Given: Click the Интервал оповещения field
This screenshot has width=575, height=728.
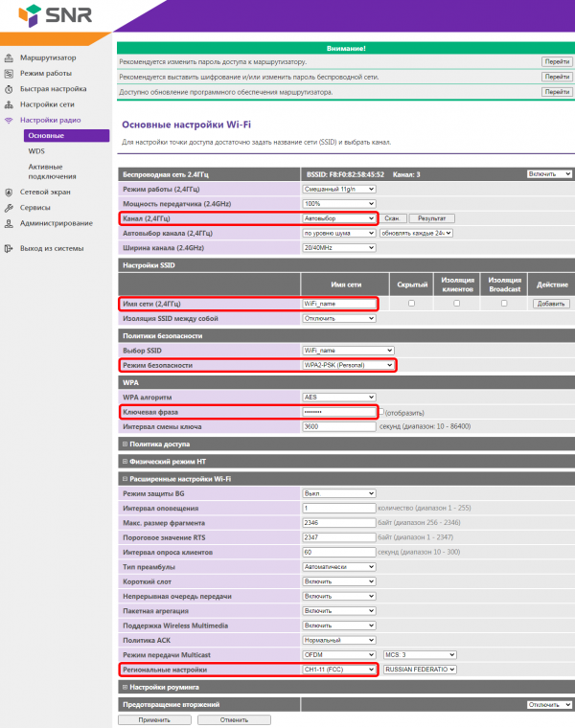Looking at the screenshot, I should click(x=339, y=509).
